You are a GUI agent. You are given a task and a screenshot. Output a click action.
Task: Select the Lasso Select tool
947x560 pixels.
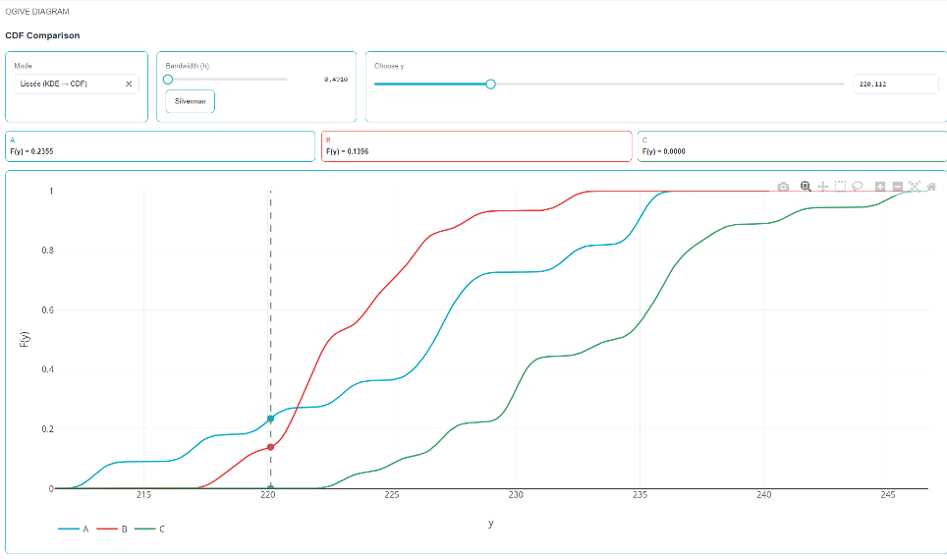coord(857,187)
